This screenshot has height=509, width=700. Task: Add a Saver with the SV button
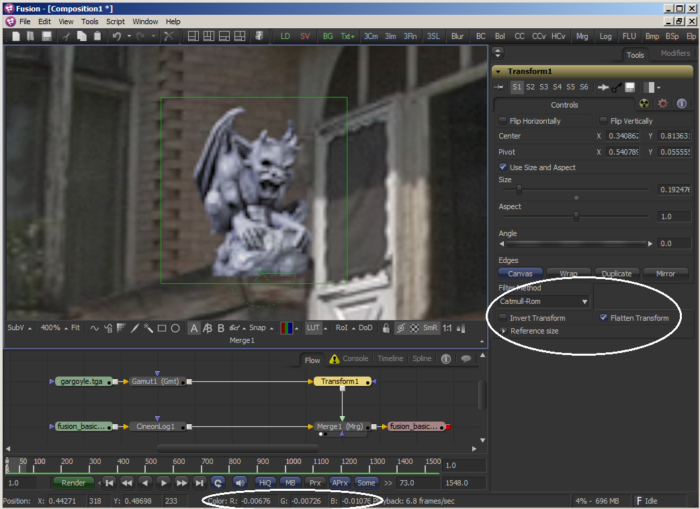(x=305, y=36)
